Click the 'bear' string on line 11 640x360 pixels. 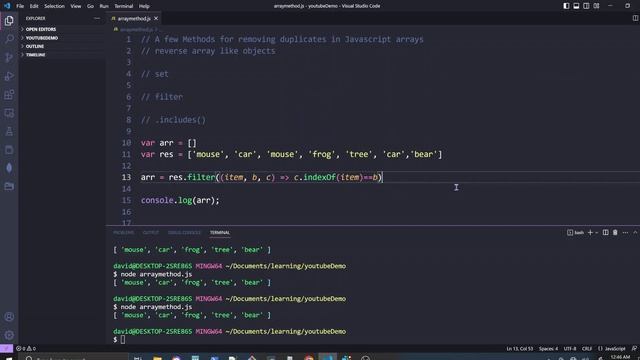(x=423, y=155)
